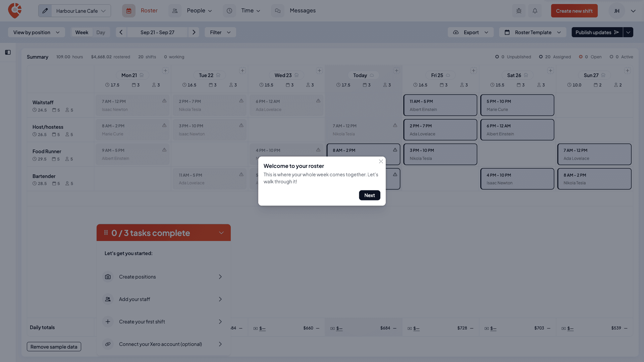Click the Messages chat bubble icon
The width and height of the screenshot is (644, 362).
[x=278, y=11]
